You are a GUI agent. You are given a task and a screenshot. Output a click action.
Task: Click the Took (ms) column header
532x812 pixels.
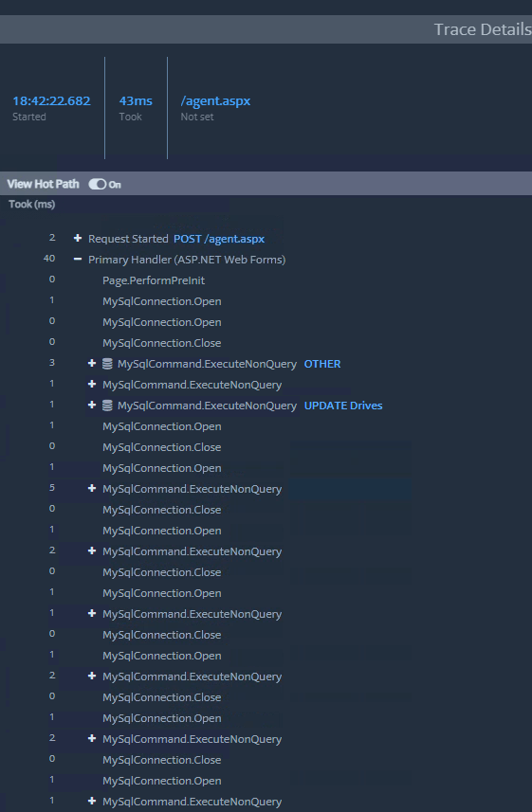pyautogui.click(x=32, y=204)
